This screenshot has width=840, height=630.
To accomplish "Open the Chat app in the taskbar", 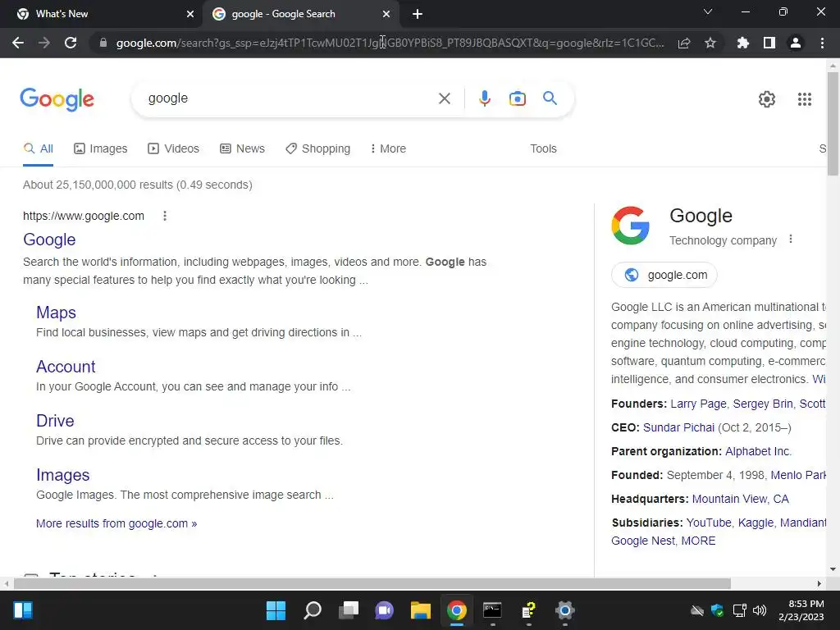I will point(384,610).
